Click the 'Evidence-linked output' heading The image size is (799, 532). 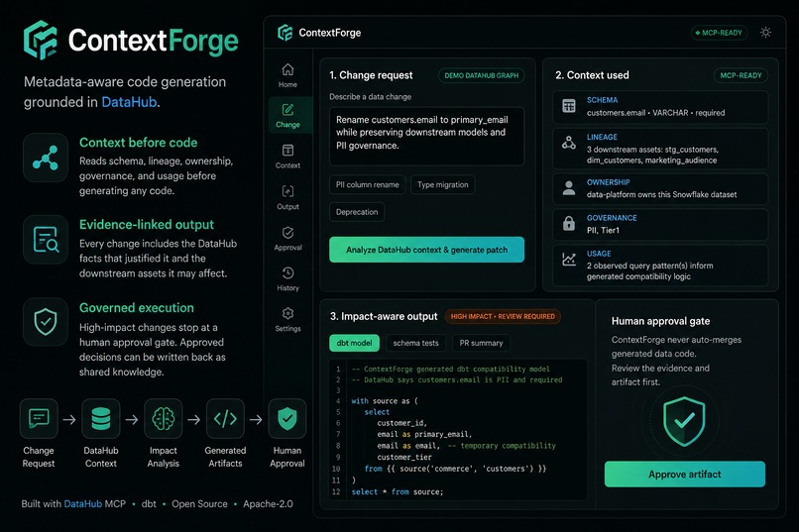click(147, 225)
